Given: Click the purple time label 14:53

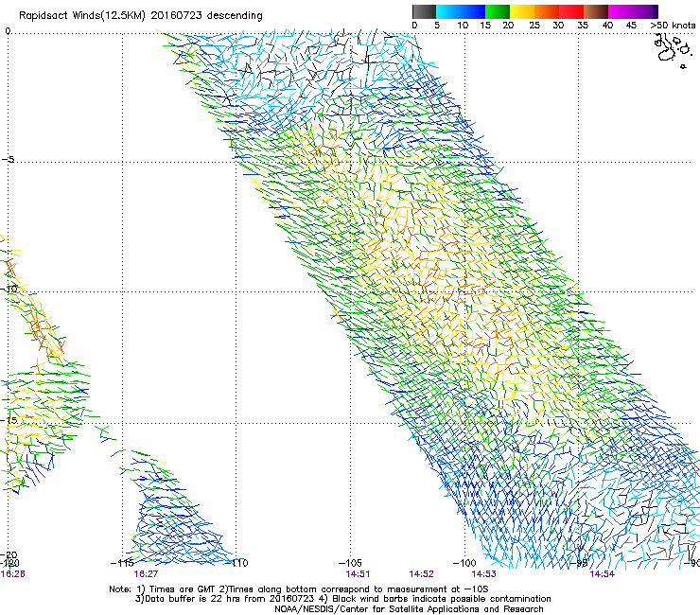Looking at the screenshot, I should (x=484, y=574).
